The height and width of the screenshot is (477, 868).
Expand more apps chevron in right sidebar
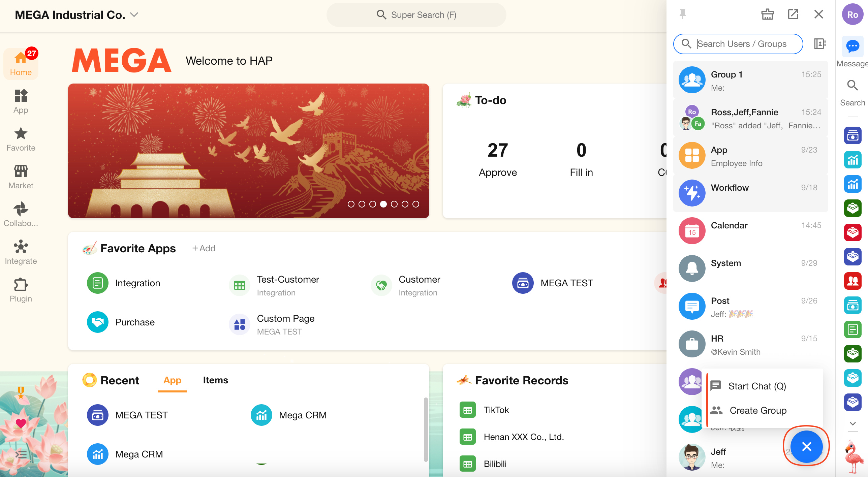pos(852,424)
